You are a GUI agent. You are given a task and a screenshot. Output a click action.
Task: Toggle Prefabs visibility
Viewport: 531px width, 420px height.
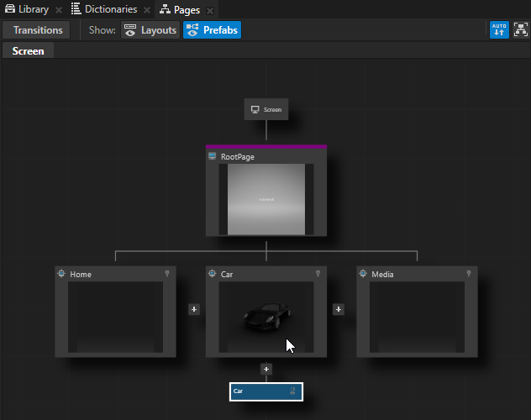(x=212, y=30)
